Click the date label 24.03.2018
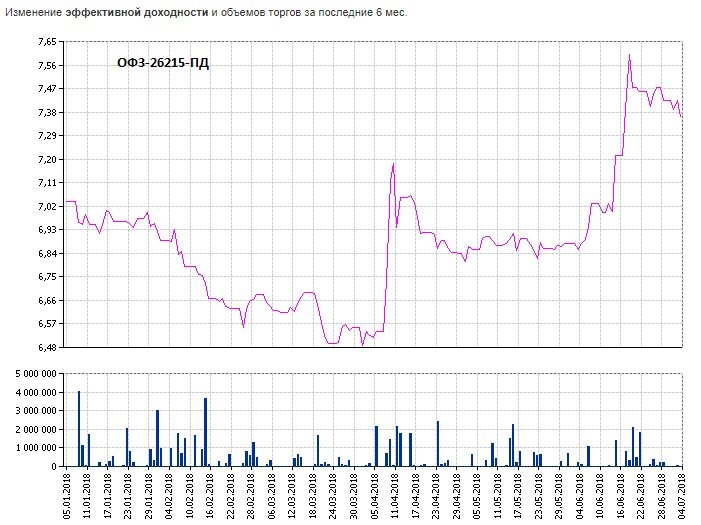The width and height of the screenshot is (701, 525). coord(334,497)
